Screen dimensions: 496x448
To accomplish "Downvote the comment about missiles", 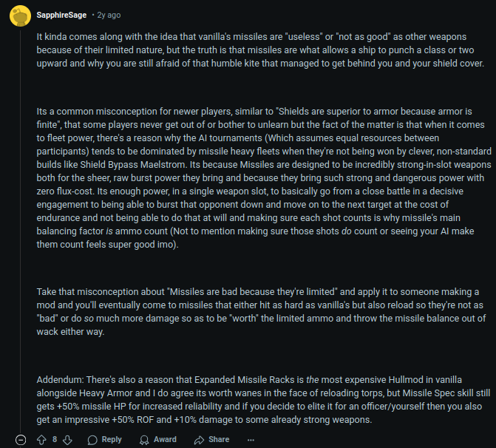I will 67,440.
